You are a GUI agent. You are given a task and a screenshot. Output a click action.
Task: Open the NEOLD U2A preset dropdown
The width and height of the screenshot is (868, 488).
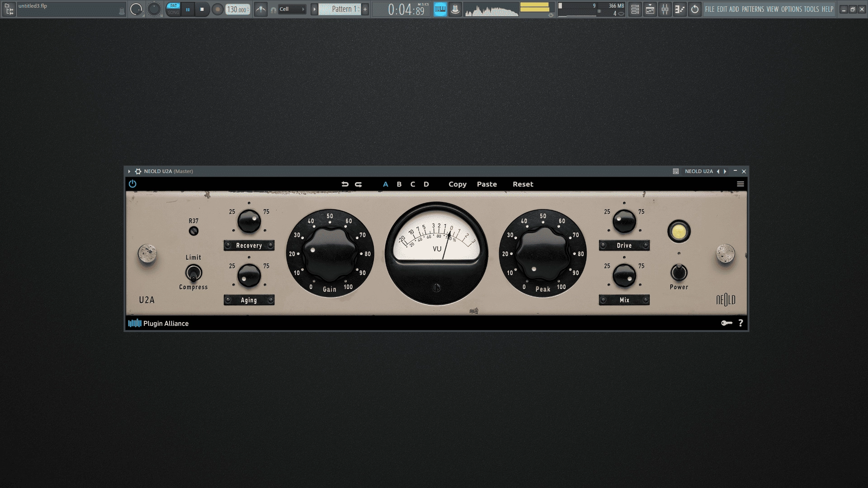pyautogui.click(x=698, y=172)
